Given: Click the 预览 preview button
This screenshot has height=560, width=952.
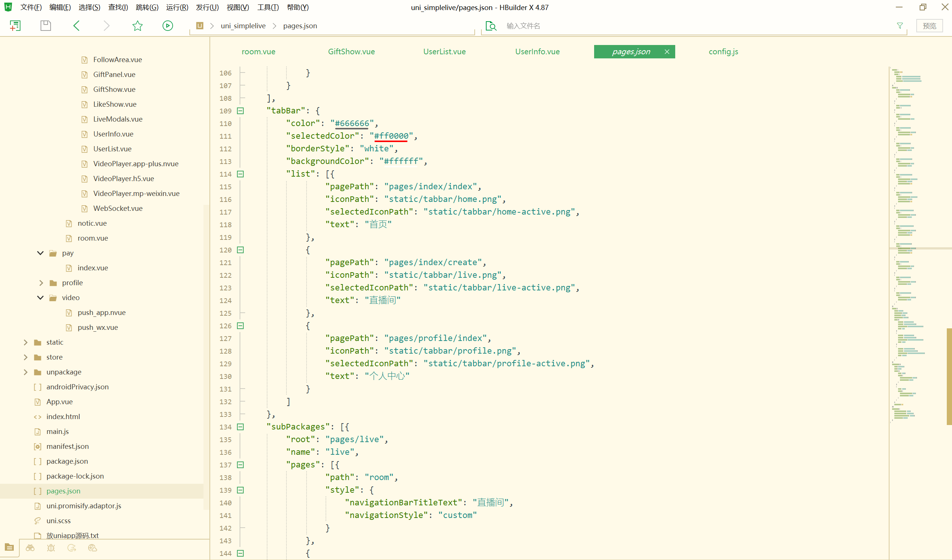Looking at the screenshot, I should pos(929,26).
